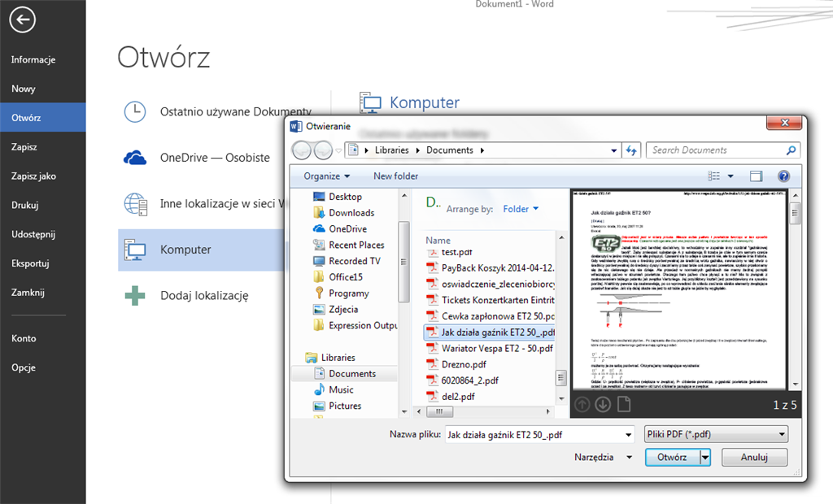Image resolution: width=833 pixels, height=504 pixels.
Task: Open the Nowy backstage tab
Action: pos(24,89)
